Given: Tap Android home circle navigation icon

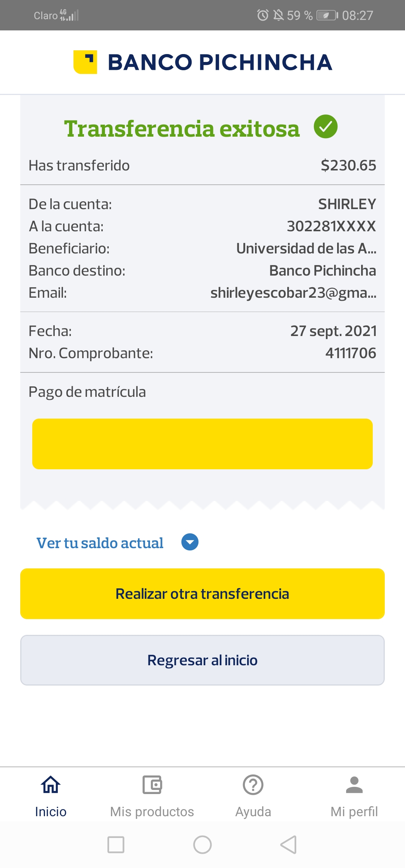Looking at the screenshot, I should coord(202,845).
